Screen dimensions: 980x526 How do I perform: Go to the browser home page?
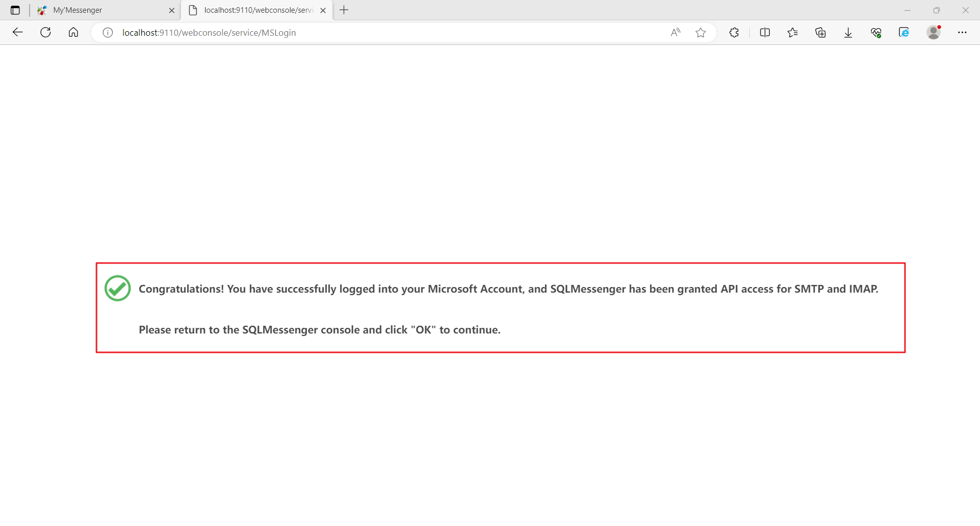(x=73, y=33)
